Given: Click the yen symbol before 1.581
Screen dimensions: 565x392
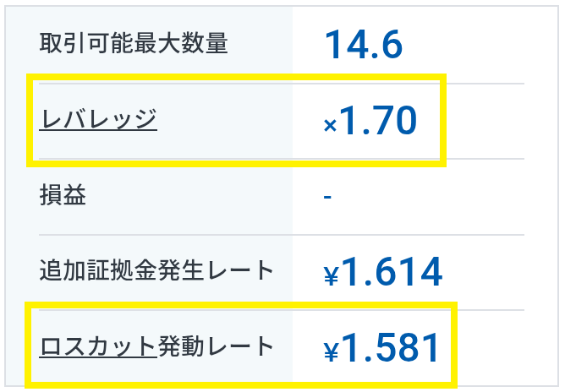Looking at the screenshot, I should tap(332, 351).
